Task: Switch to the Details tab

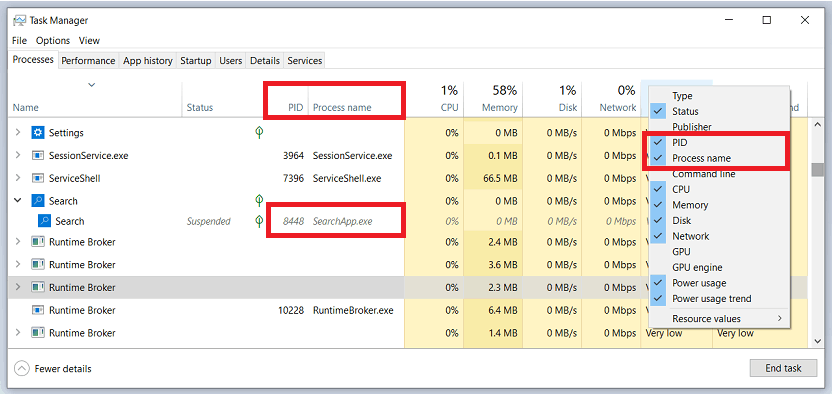Action: tap(265, 60)
